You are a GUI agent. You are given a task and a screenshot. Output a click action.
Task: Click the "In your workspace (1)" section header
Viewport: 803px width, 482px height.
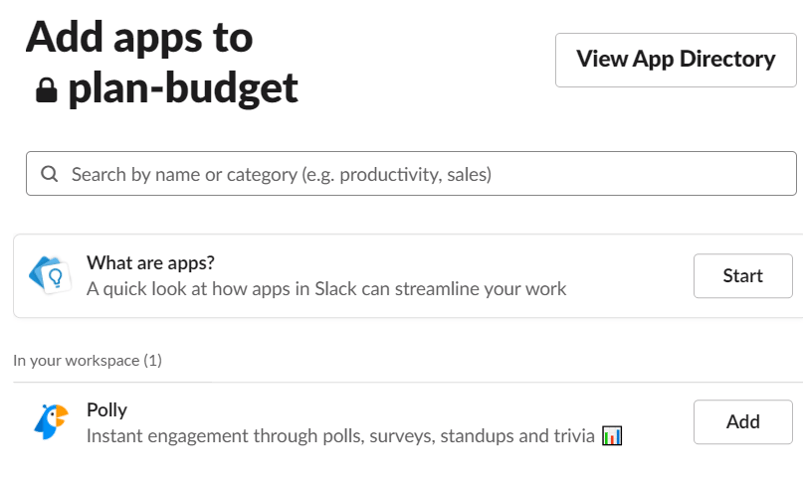click(x=88, y=361)
